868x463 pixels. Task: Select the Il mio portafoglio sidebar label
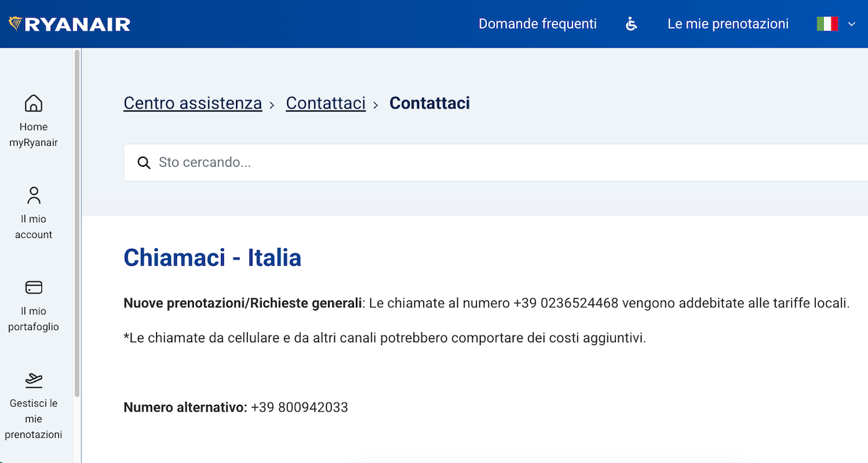33,319
